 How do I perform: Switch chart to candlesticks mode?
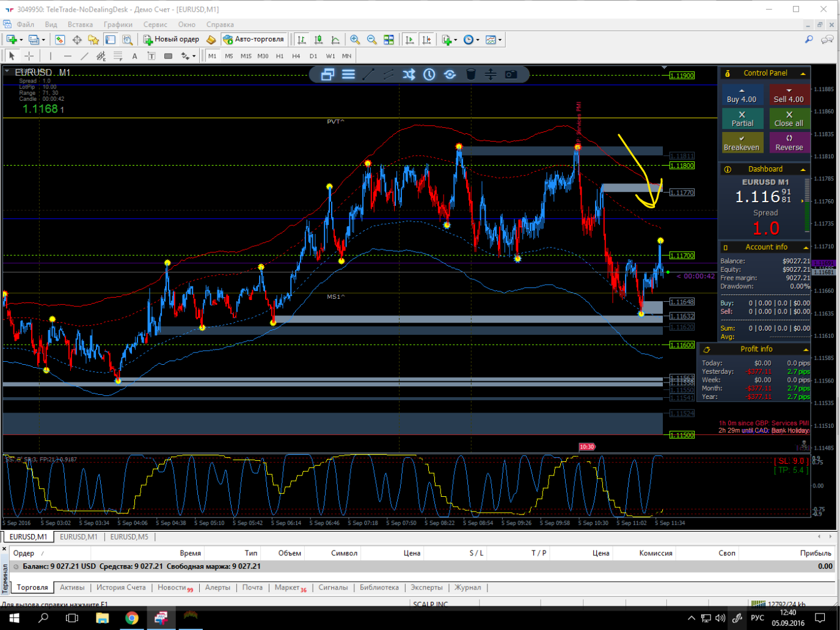(x=318, y=40)
